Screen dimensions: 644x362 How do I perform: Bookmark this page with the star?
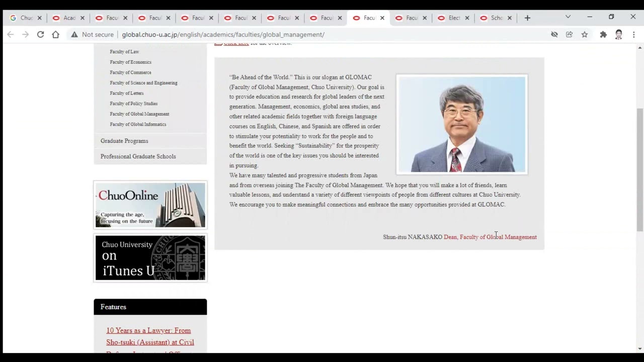click(584, 35)
